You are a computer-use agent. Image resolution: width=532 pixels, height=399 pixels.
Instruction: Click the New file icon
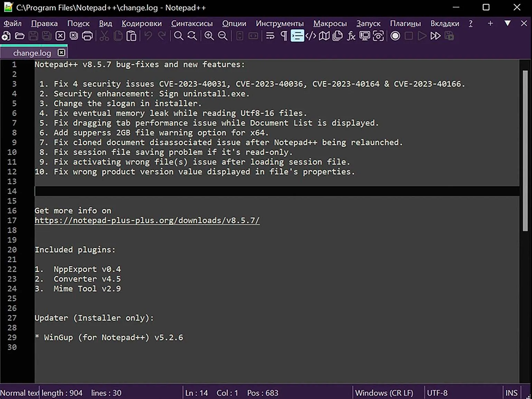[x=6, y=36]
